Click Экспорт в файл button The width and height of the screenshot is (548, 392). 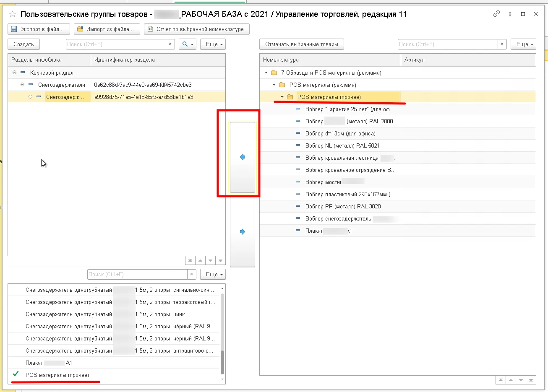[x=39, y=29]
